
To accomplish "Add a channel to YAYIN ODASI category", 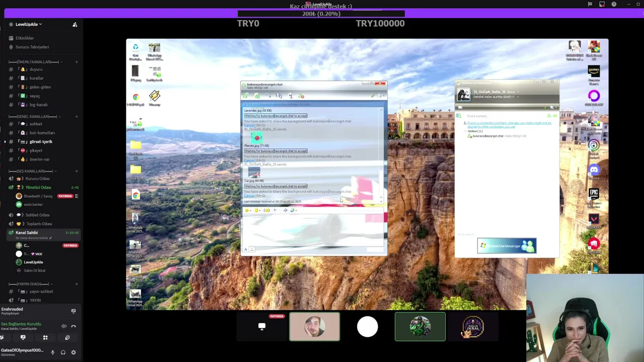I will pyautogui.click(x=76, y=284).
